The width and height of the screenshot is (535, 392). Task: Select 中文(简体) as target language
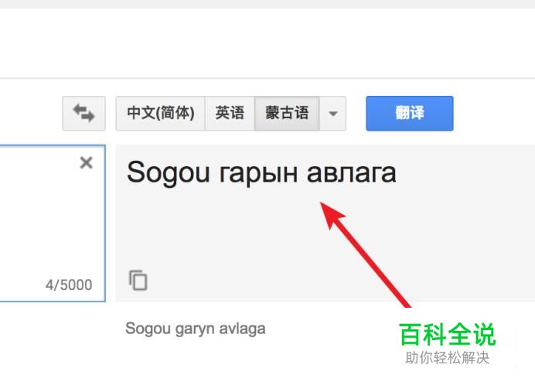pos(160,113)
